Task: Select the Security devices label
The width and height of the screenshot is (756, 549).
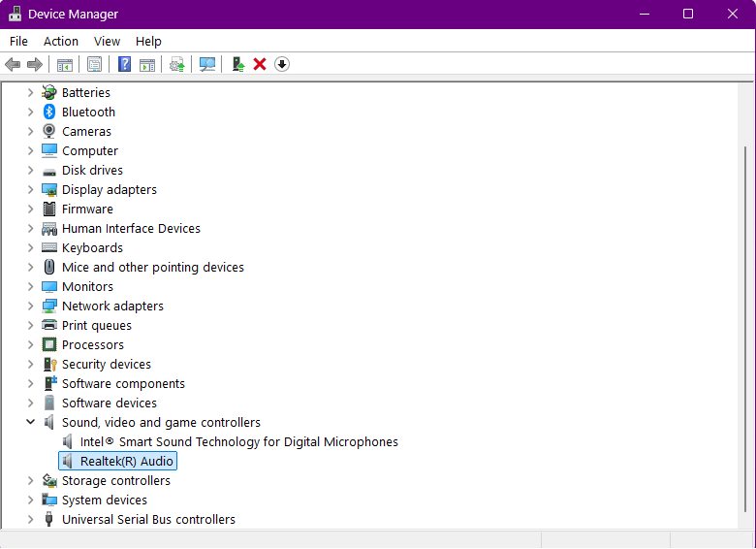Action: pos(107,365)
